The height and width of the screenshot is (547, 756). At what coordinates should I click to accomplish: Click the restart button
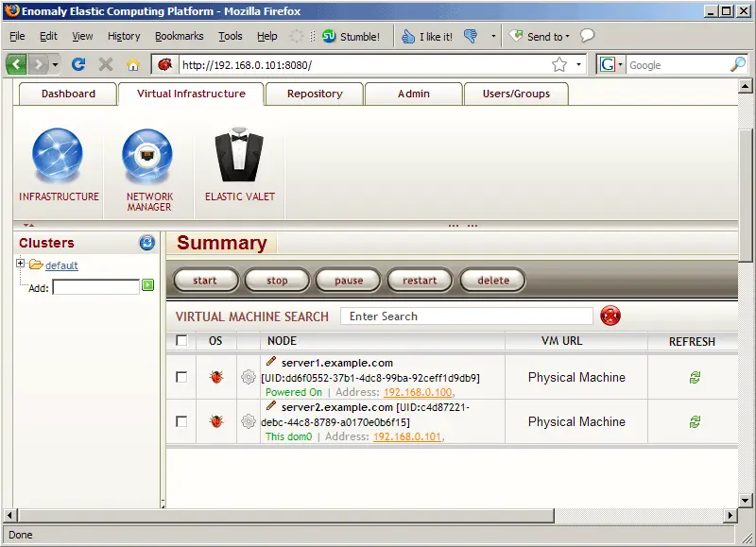[420, 280]
